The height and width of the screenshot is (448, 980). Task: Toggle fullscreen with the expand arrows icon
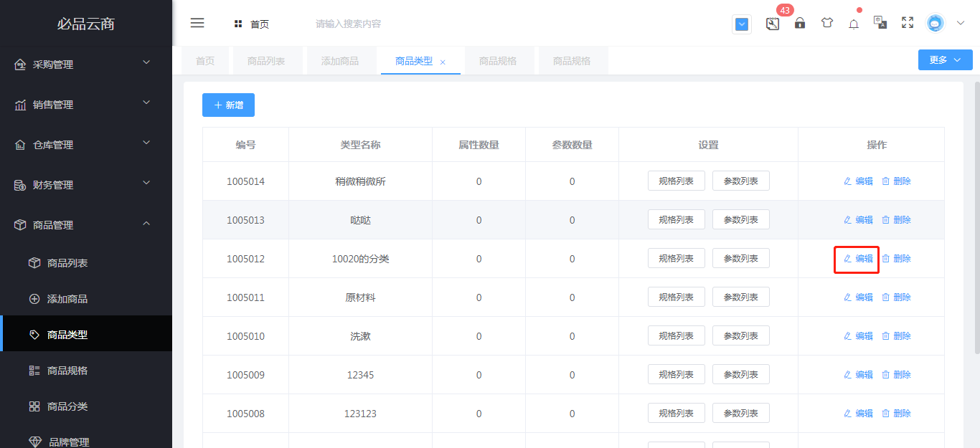click(908, 23)
